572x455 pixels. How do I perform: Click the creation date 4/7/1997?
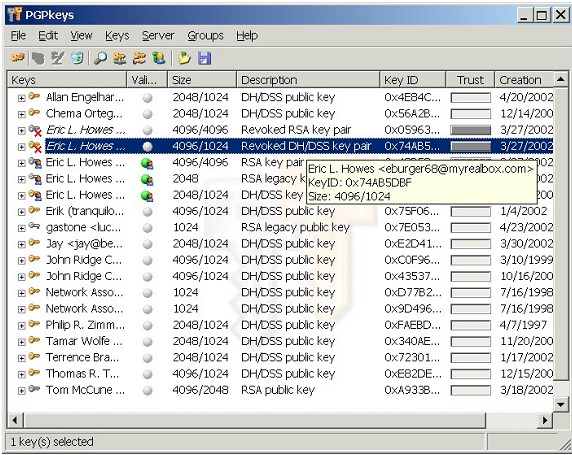(x=523, y=325)
